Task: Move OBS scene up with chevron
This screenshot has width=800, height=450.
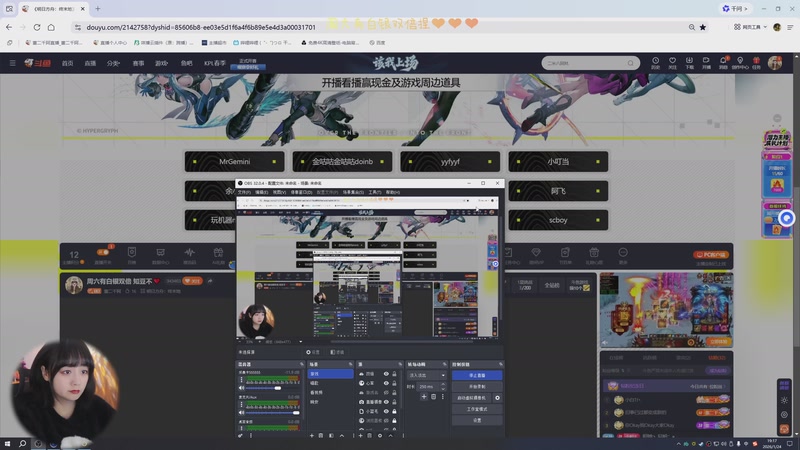Action: 342,436
